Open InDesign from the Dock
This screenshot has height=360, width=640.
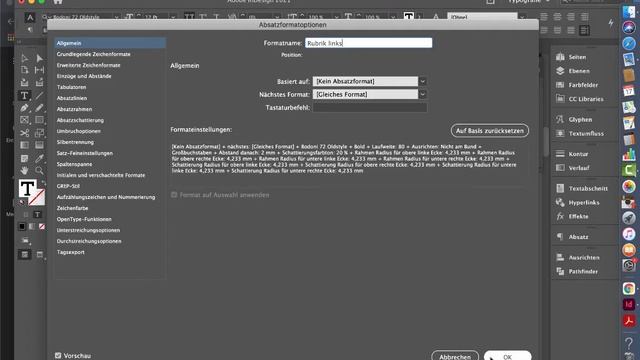click(x=629, y=304)
